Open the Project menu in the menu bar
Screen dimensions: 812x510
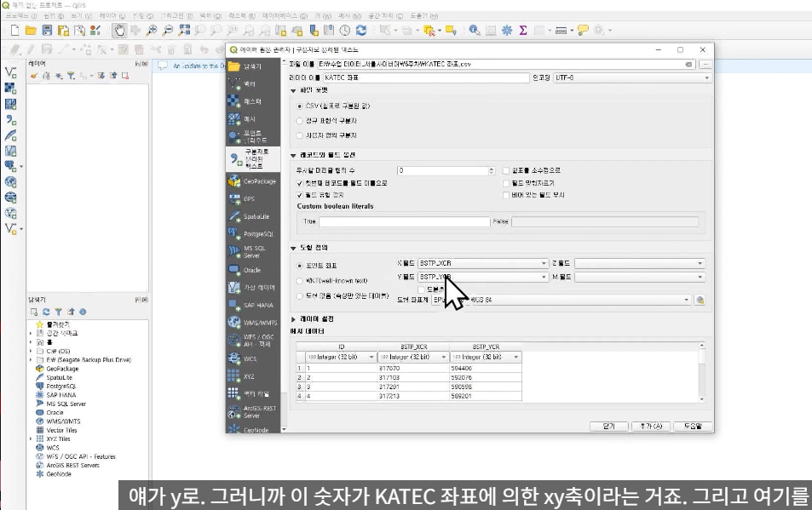20,16
